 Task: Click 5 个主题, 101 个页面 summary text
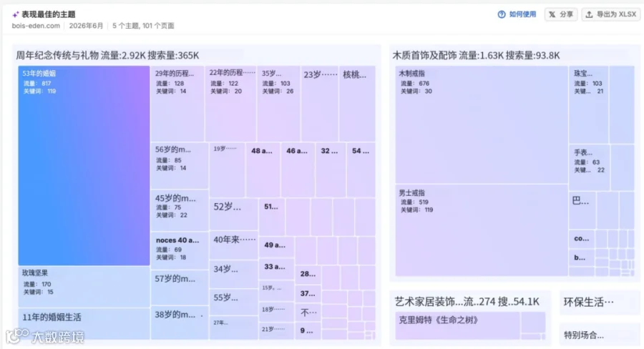coord(143,26)
